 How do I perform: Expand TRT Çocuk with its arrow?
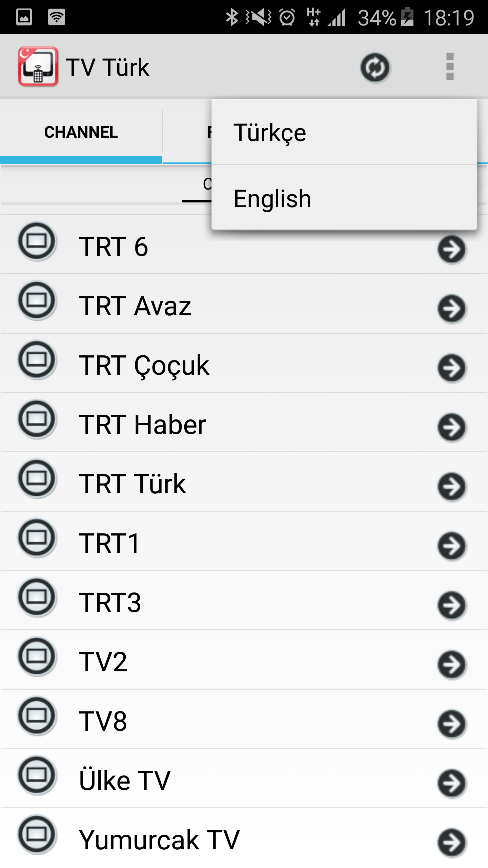(452, 368)
